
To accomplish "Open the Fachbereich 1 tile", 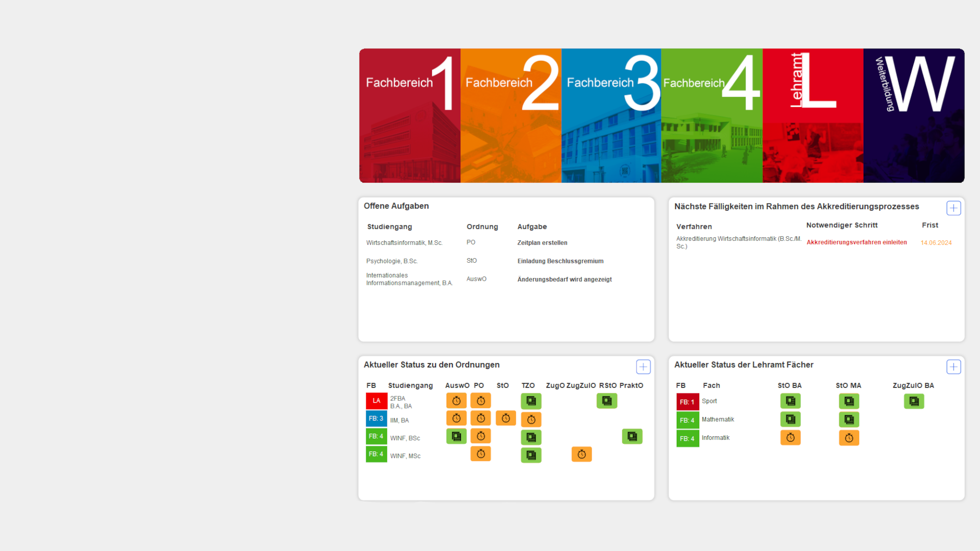I will tap(409, 116).
